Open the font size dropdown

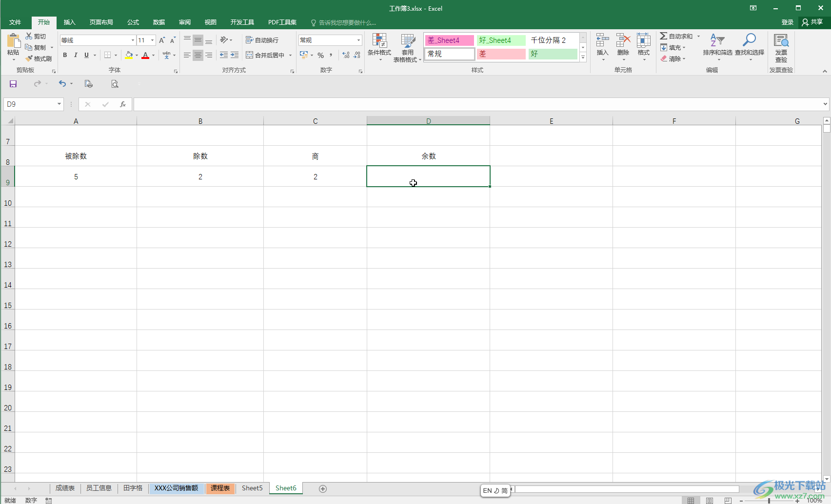click(x=153, y=40)
